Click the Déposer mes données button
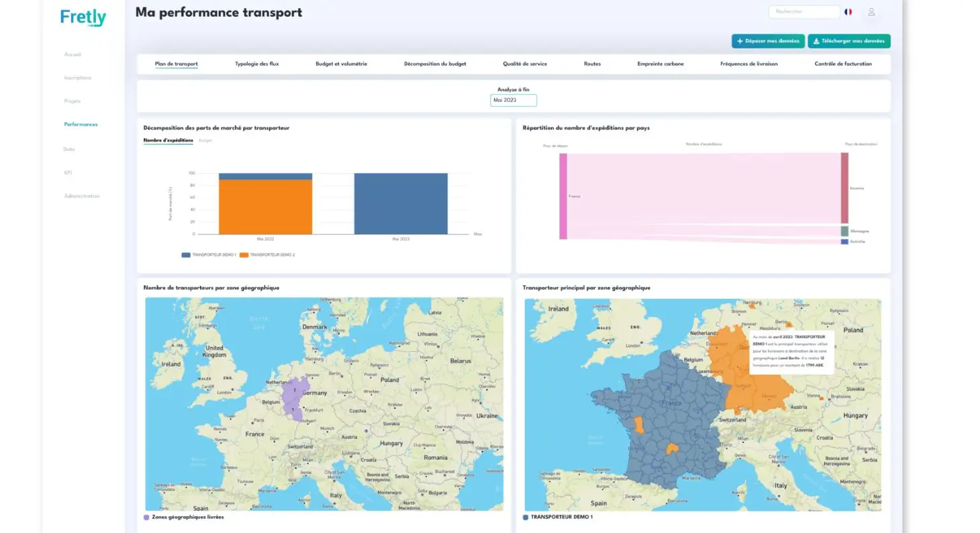Image resolution: width=980 pixels, height=533 pixels. [768, 41]
